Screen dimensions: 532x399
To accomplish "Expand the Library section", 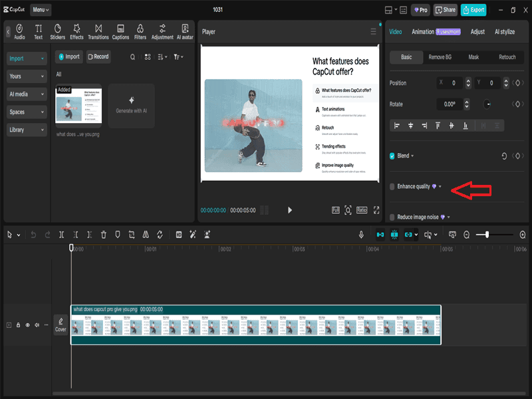I will tap(27, 130).
